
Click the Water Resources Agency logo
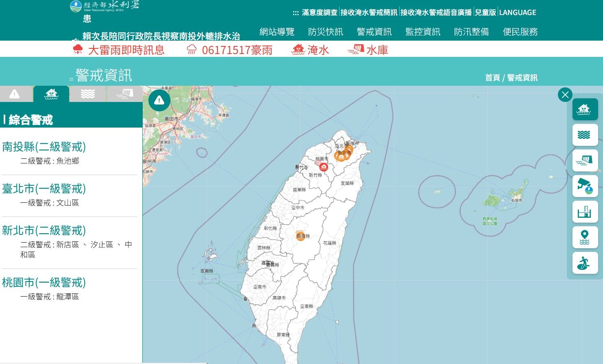click(x=104, y=6)
